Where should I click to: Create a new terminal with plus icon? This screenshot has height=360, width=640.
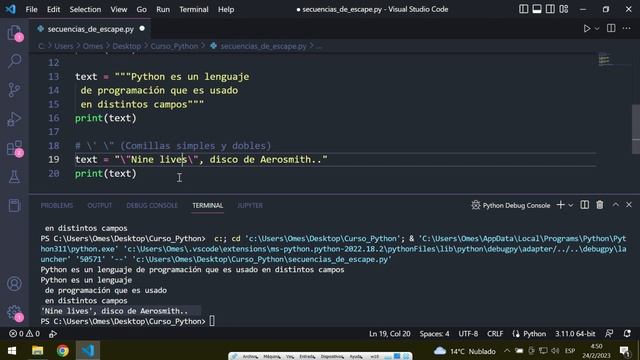(560, 205)
